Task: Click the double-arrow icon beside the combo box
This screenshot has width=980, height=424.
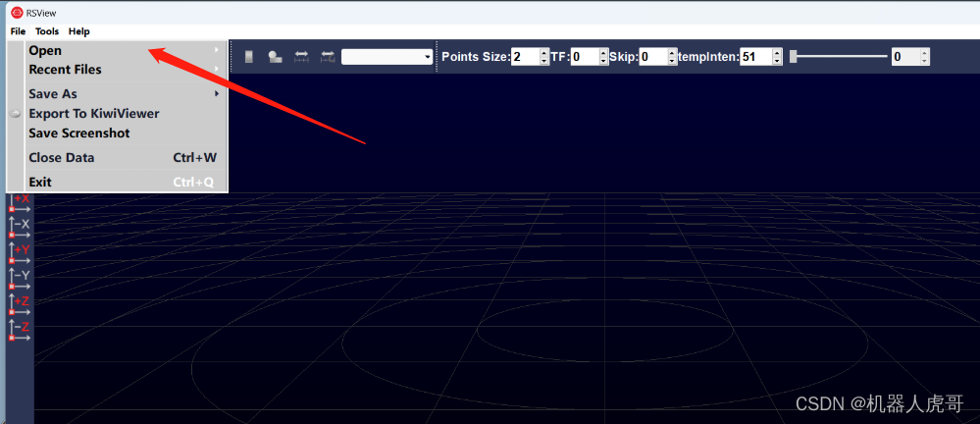Action: tap(328, 57)
